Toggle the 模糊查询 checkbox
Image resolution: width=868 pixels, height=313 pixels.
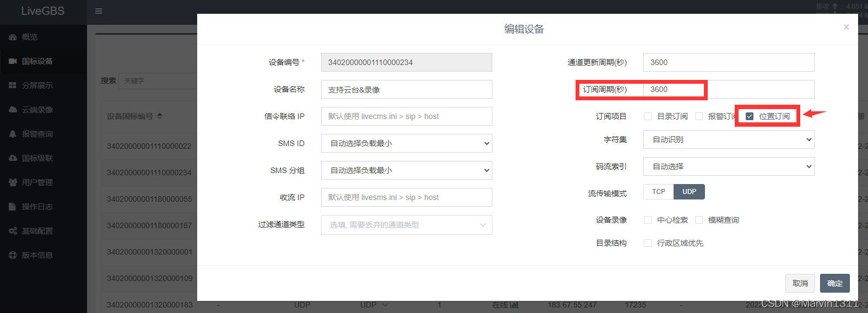point(699,220)
